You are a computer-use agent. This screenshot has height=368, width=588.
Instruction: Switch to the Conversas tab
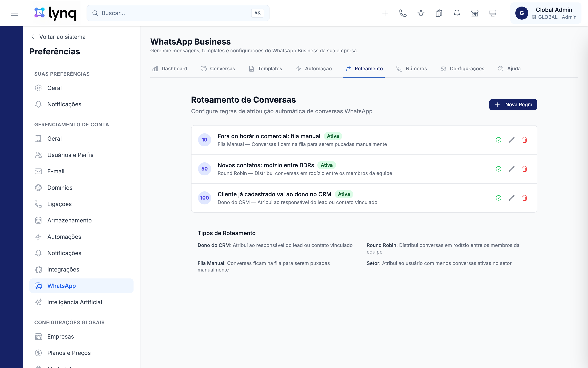[218, 69]
